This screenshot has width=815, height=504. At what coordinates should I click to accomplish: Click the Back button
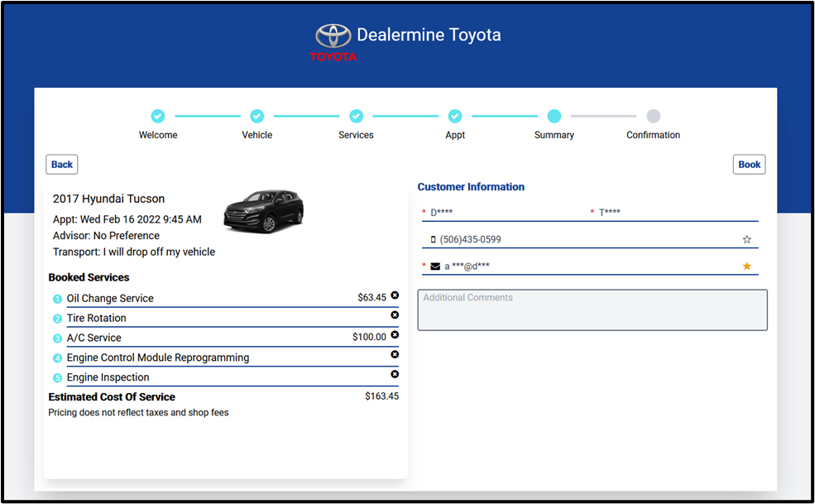point(62,165)
